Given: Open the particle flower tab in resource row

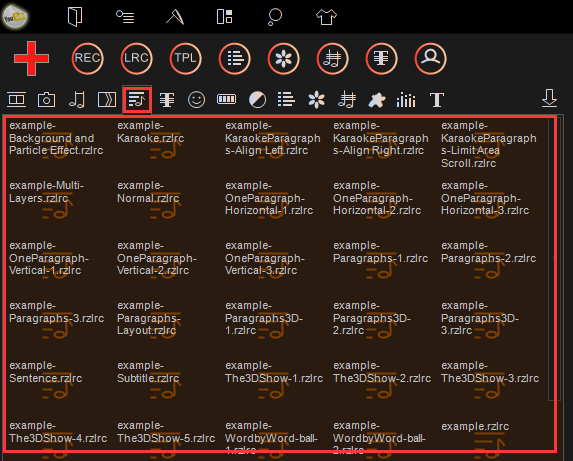Looking at the screenshot, I should pos(316,99).
